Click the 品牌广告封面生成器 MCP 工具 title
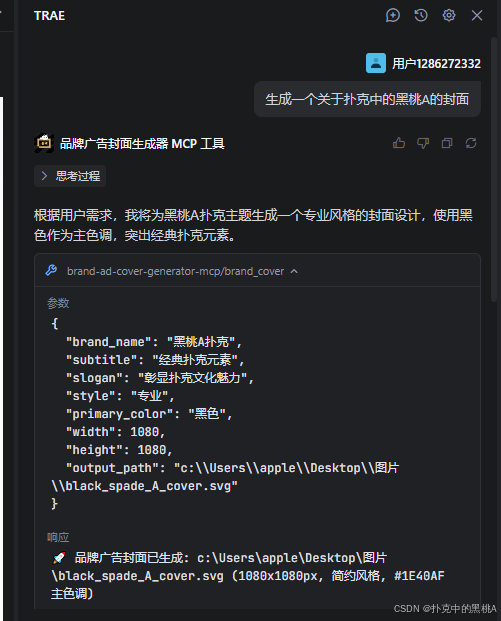Image resolution: width=501 pixels, height=621 pixels. point(142,143)
